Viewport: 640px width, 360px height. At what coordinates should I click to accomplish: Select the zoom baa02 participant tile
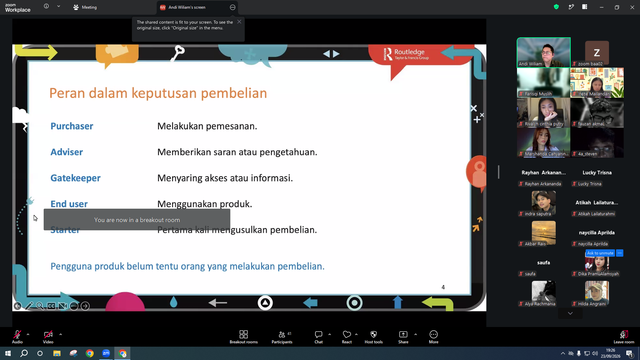(597, 52)
